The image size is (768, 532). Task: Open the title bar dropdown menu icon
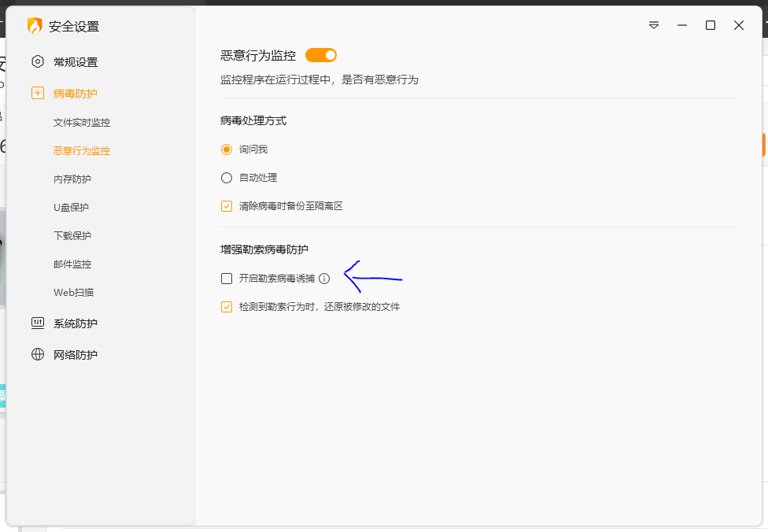654,25
